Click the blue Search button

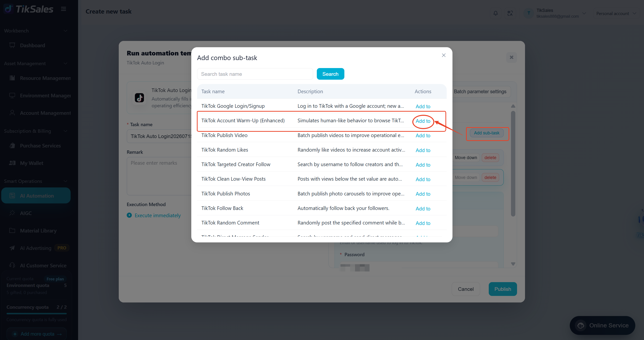click(330, 74)
